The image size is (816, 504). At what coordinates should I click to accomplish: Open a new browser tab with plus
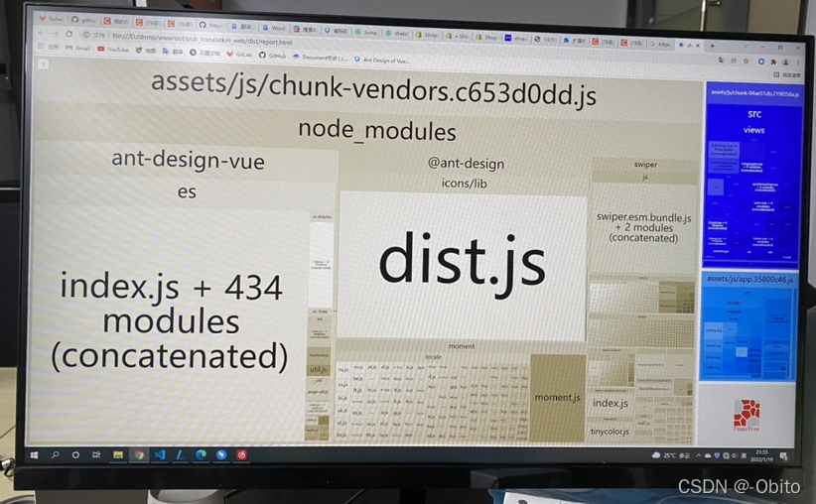[712, 46]
